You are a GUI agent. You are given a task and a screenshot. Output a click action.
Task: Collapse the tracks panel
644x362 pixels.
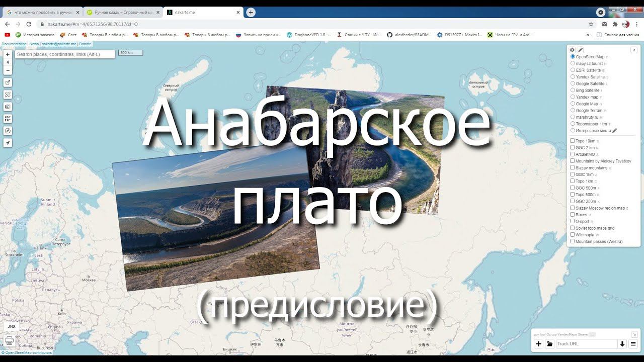click(x=634, y=334)
